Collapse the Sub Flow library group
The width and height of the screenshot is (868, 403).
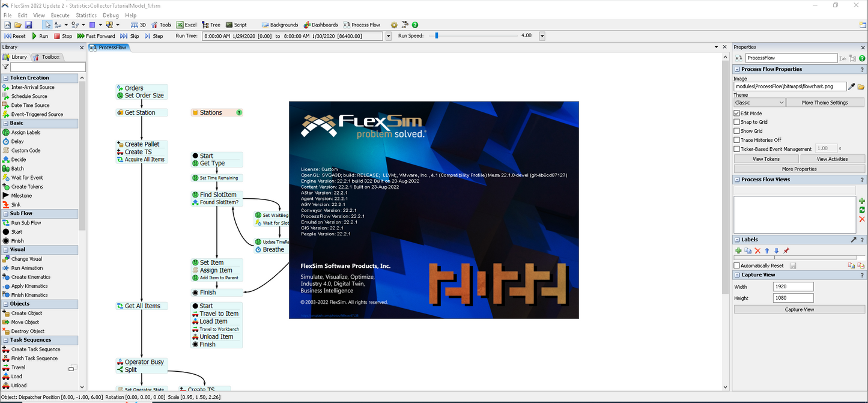[5, 214]
